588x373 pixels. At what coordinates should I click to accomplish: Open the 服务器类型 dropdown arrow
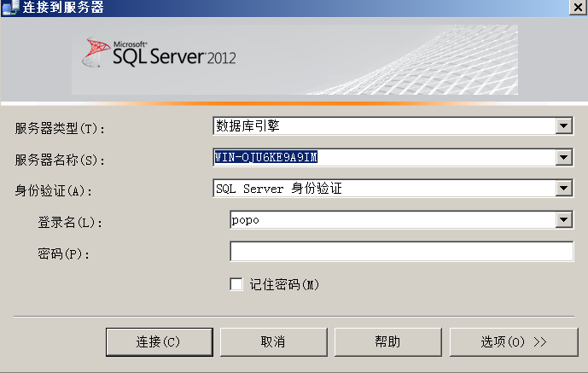point(563,126)
